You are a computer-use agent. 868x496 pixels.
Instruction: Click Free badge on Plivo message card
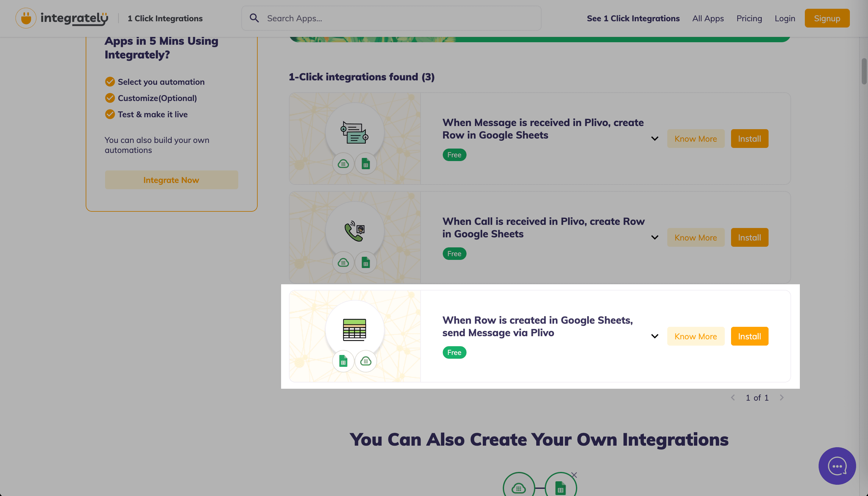[x=454, y=155]
